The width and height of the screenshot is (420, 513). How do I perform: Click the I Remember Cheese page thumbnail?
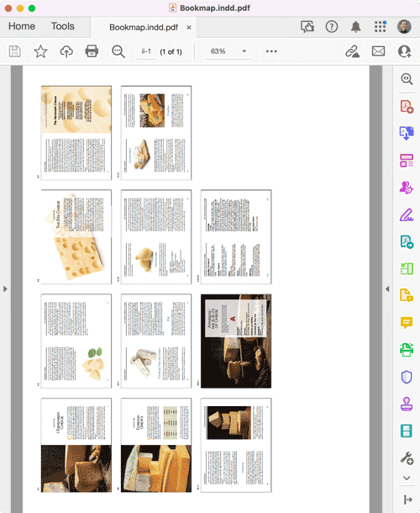coord(76,445)
